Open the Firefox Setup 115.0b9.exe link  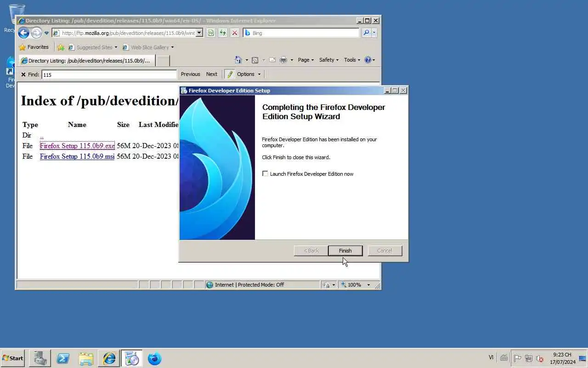tap(77, 146)
